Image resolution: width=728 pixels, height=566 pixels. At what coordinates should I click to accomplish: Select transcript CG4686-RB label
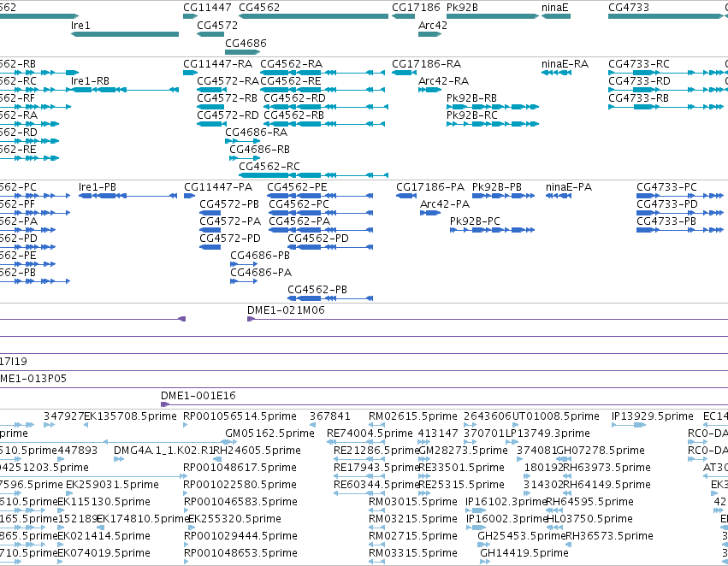259,150
